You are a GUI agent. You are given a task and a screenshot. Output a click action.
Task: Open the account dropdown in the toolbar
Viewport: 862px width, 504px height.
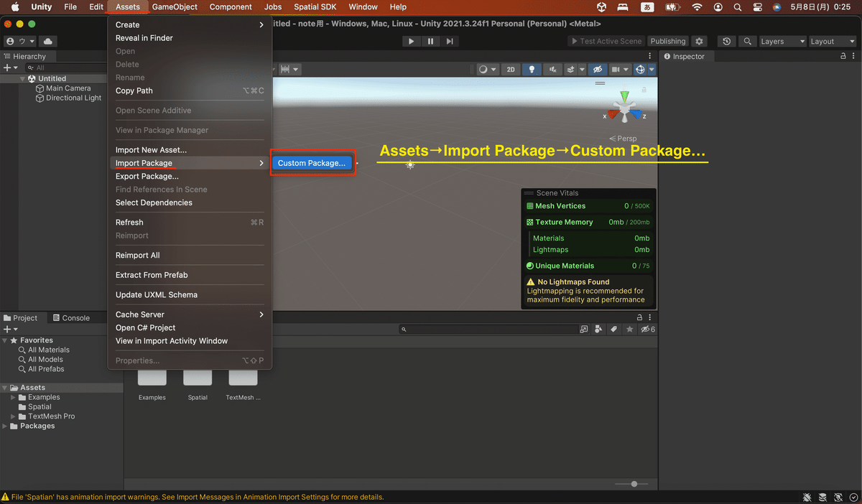pyautogui.click(x=19, y=42)
